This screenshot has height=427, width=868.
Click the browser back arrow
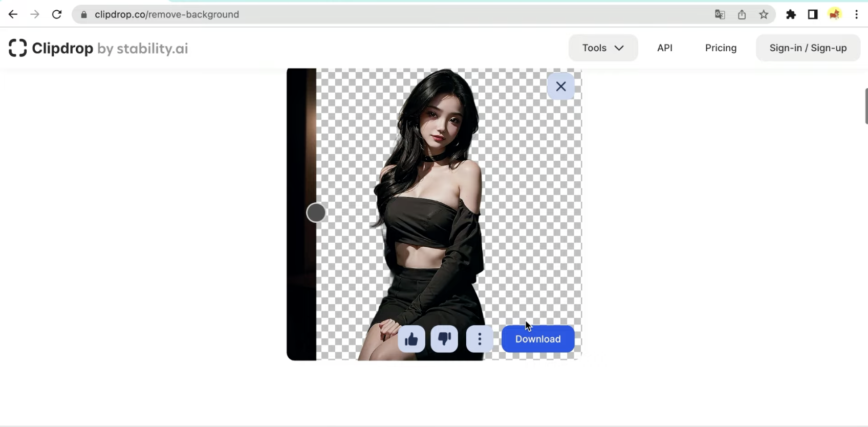pos(13,14)
